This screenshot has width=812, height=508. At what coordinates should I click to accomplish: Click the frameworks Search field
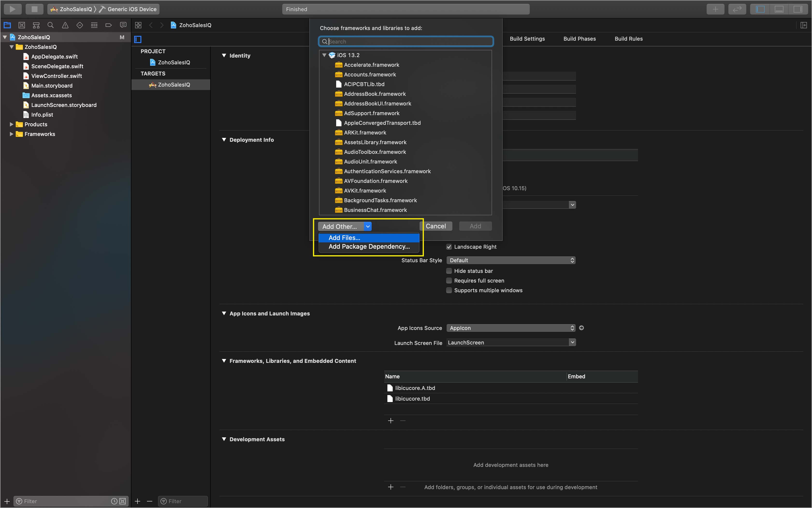point(406,42)
